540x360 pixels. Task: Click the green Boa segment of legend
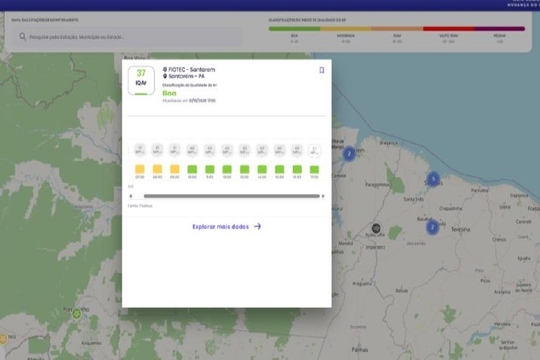coord(294,29)
